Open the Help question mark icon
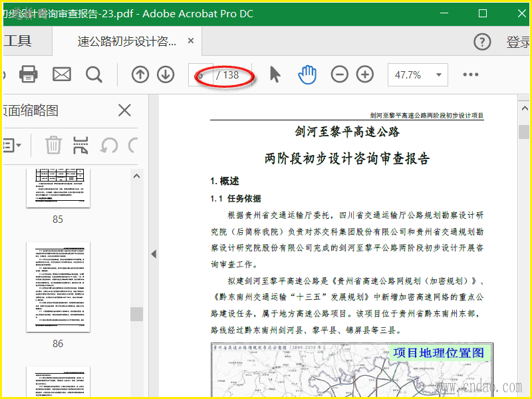 pyautogui.click(x=481, y=42)
